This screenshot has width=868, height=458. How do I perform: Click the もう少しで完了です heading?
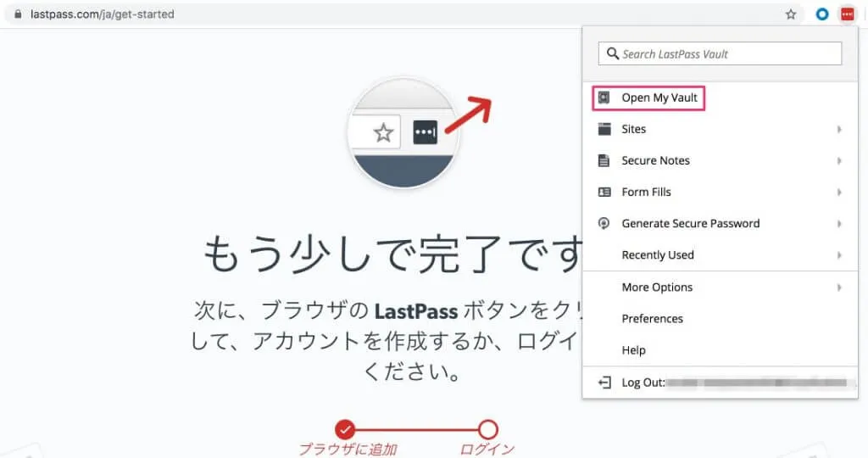tap(393, 254)
